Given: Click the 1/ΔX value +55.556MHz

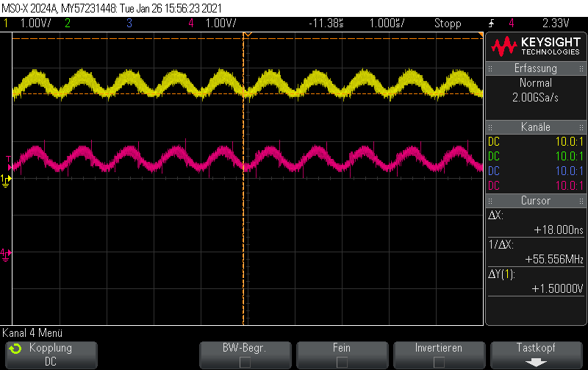Looking at the screenshot, I should [x=554, y=260].
